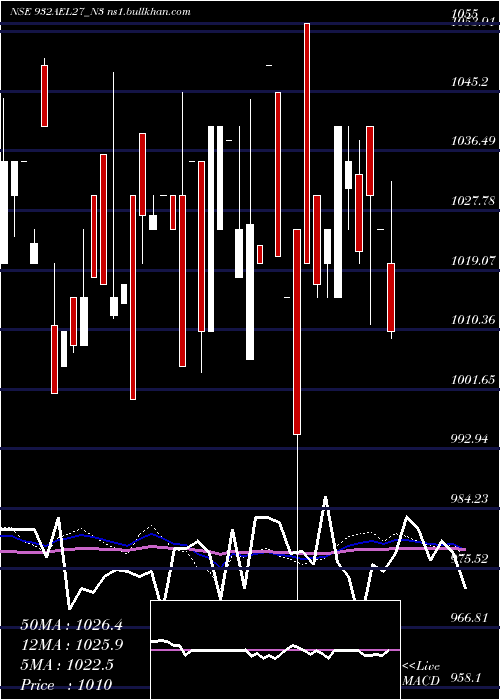Select the 1001.65 price level label
This screenshot has width=500, height=700.
click(473, 379)
